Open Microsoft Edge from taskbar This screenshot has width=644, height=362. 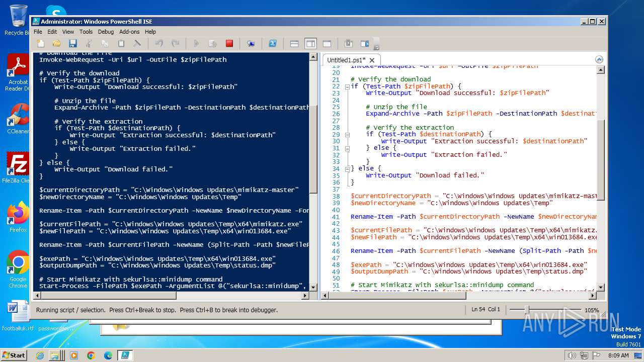(108, 355)
